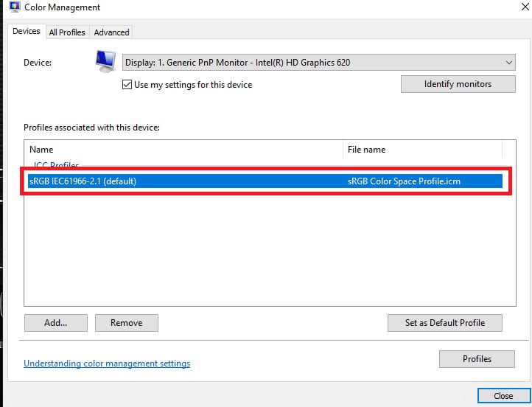
Task: Click the monitor icon beside Device
Action: 105,61
